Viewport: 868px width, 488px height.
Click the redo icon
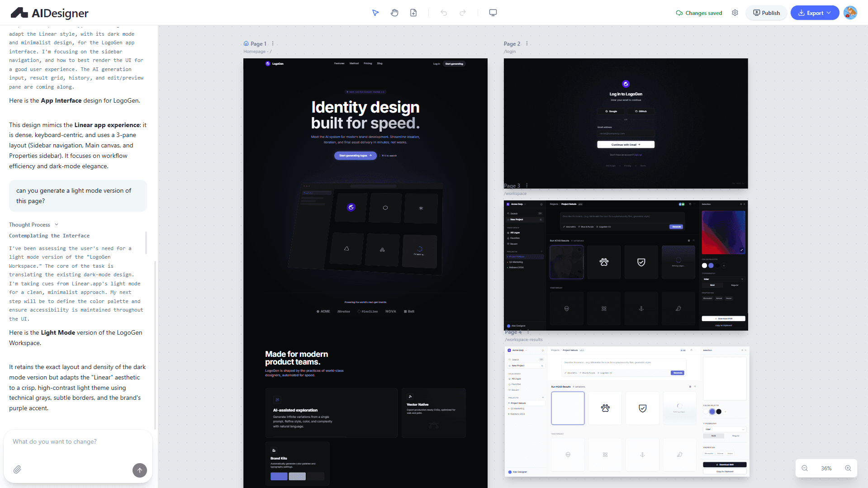[463, 13]
